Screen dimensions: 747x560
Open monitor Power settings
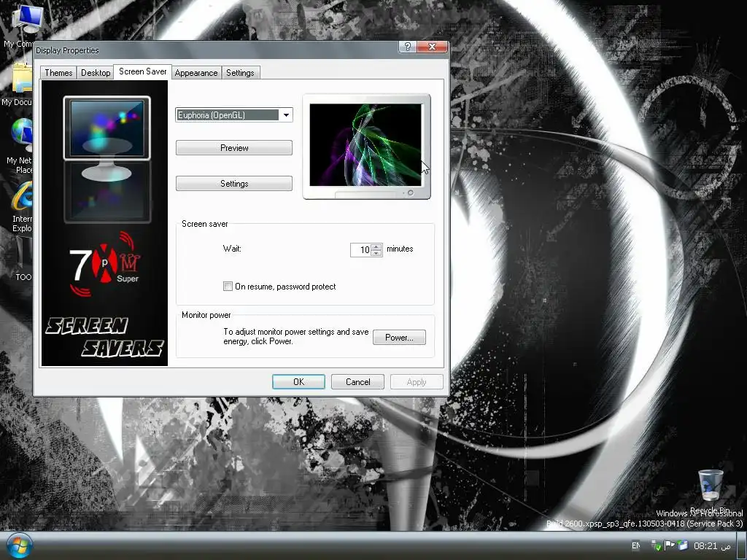point(399,337)
